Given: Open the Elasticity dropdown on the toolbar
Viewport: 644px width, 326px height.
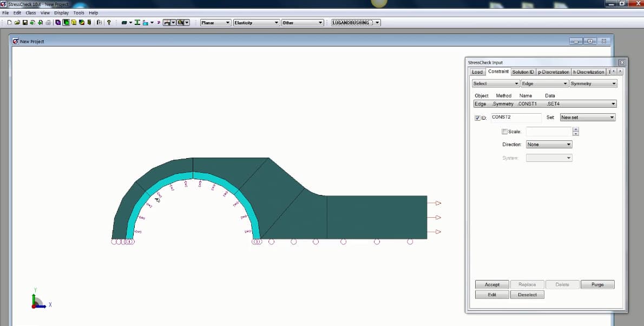Looking at the screenshot, I should [x=257, y=22].
